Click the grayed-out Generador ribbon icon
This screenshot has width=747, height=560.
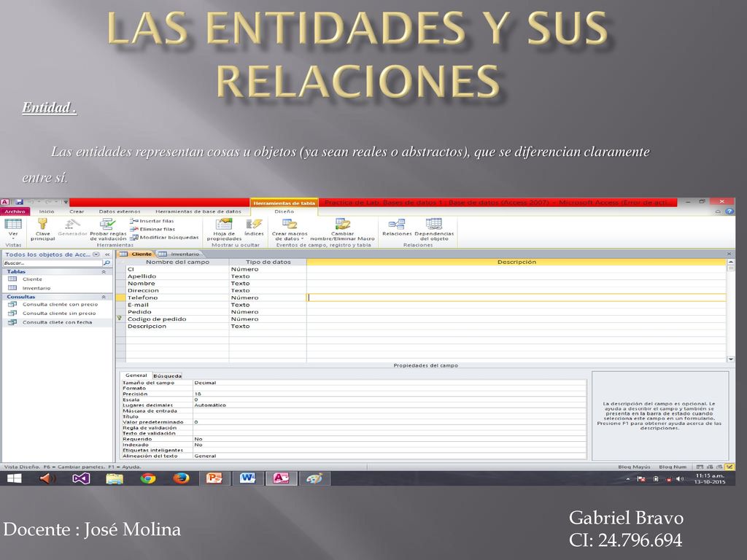click(72, 224)
